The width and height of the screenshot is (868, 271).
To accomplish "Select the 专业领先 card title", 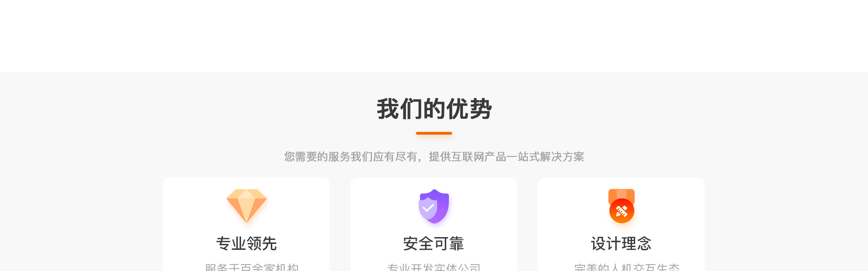I will (x=246, y=243).
